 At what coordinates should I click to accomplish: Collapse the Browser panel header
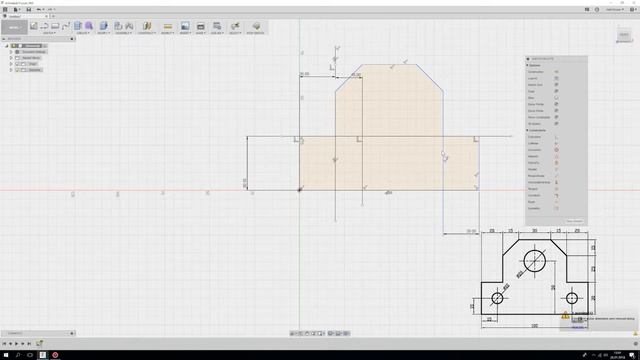click(x=4, y=39)
